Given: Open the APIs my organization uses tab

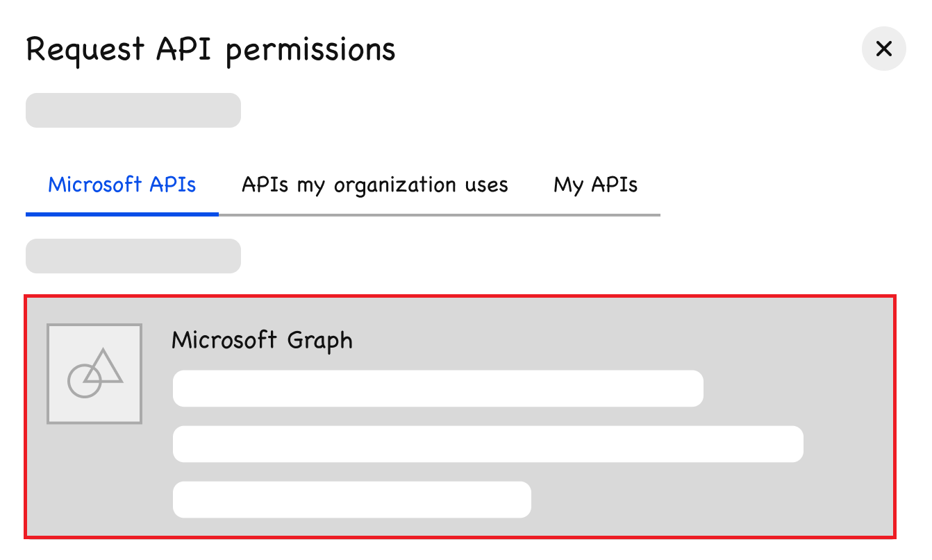Looking at the screenshot, I should click(x=374, y=185).
